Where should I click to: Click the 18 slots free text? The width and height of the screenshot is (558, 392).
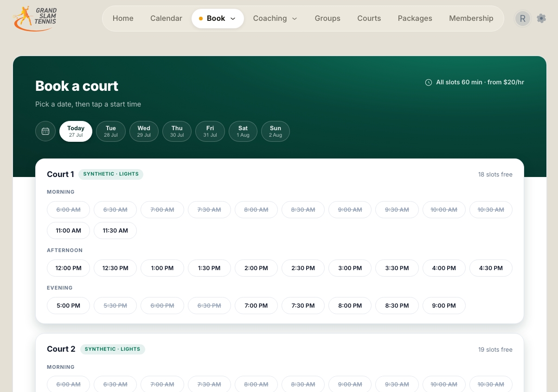coord(495,175)
